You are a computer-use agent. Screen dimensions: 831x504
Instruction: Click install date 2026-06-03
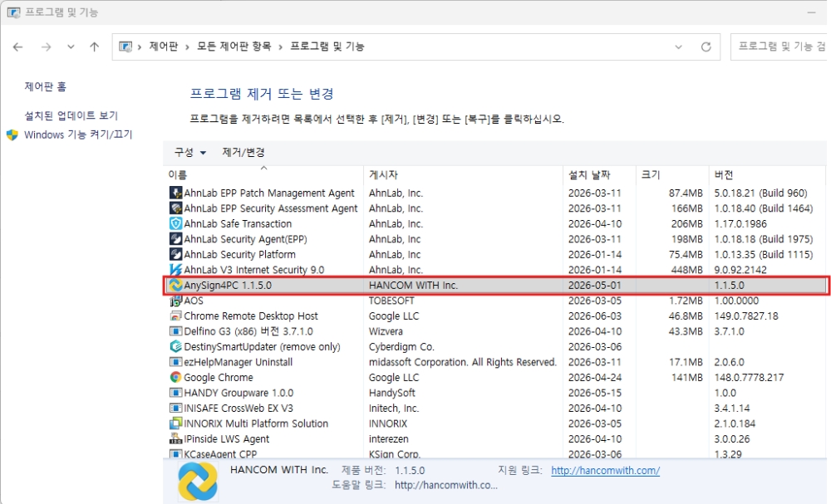595,316
